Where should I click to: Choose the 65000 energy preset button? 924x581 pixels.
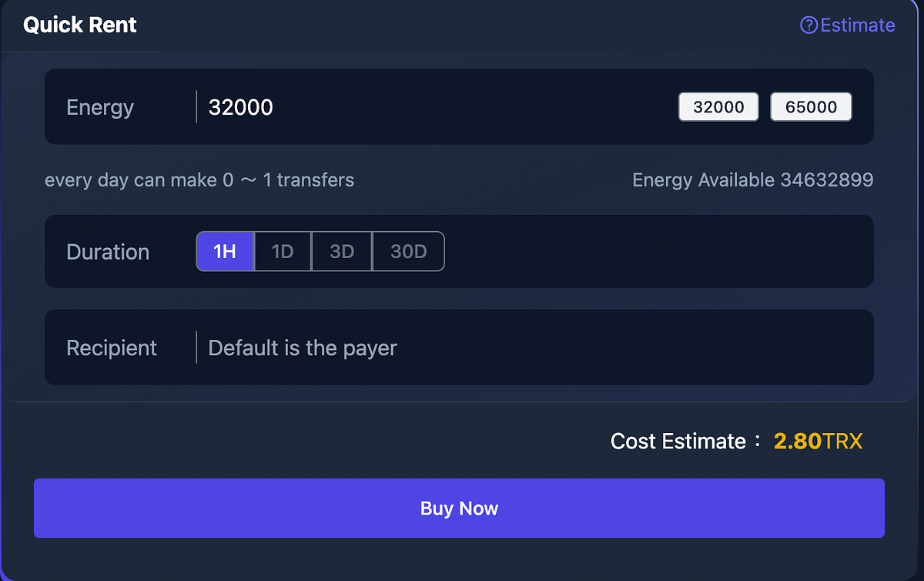coord(811,107)
